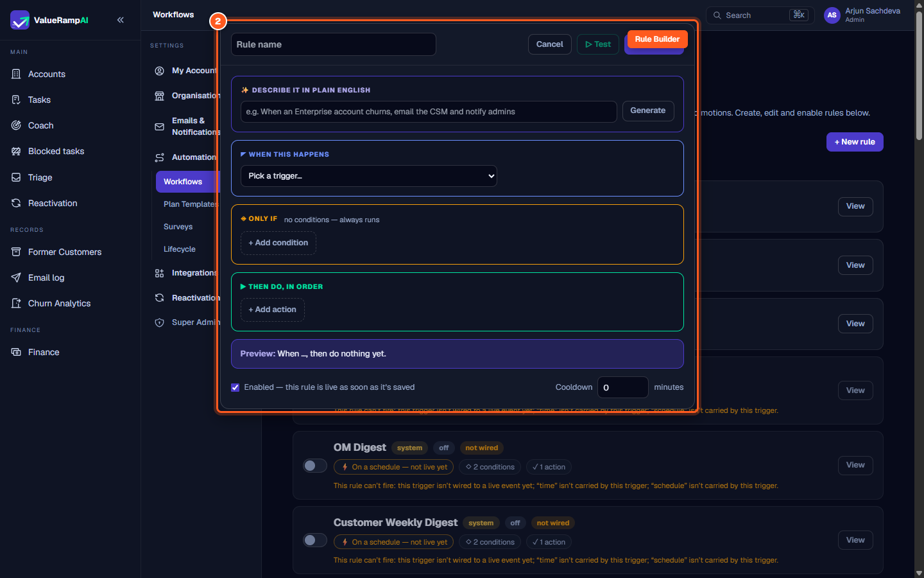Click OM Digest '1 action' chip
Screen dimensions: 924x578
point(549,467)
